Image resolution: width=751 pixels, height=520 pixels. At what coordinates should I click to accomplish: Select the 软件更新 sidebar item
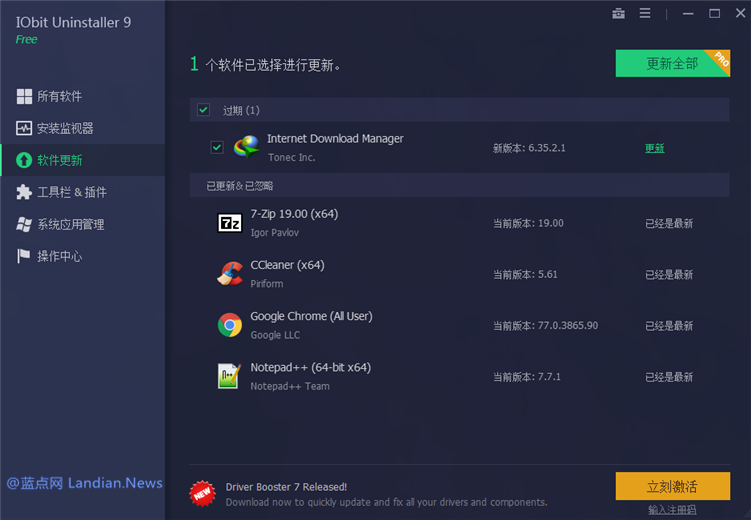pos(83,160)
